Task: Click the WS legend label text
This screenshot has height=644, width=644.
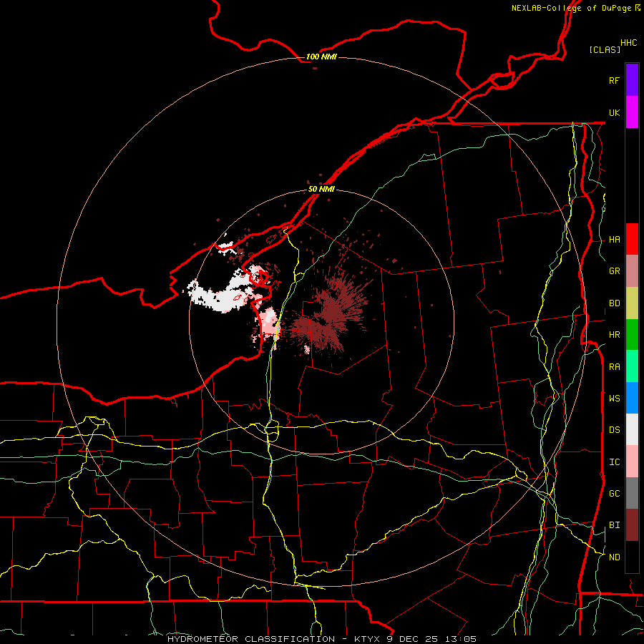Action: (x=615, y=399)
